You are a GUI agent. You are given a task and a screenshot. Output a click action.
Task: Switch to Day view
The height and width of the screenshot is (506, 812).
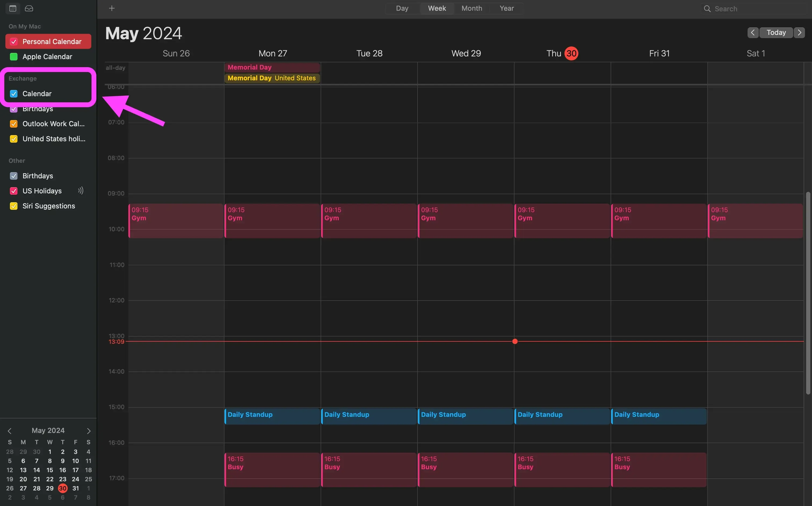[402, 8]
